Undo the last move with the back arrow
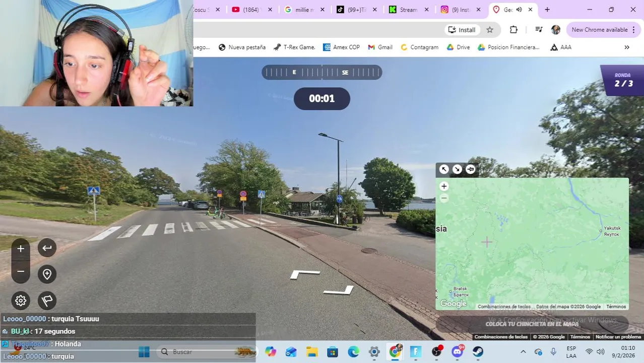This screenshot has height=363, width=644. point(47,248)
